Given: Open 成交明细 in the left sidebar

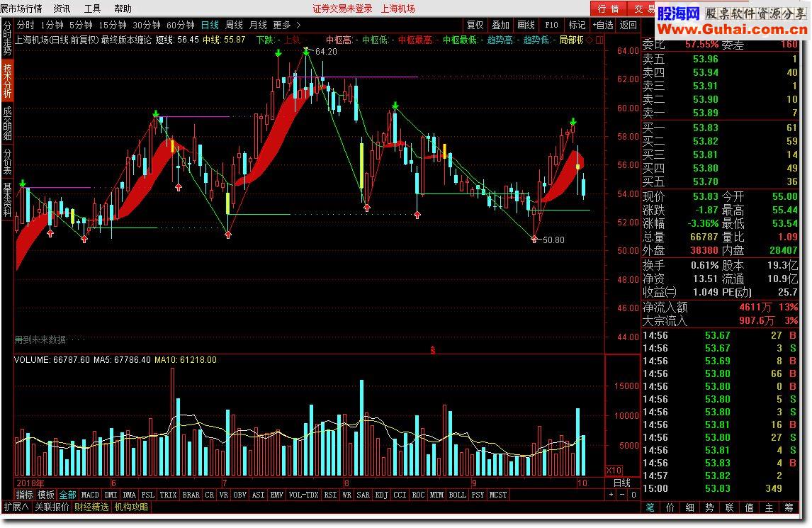Looking at the screenshot, I should (x=7, y=123).
